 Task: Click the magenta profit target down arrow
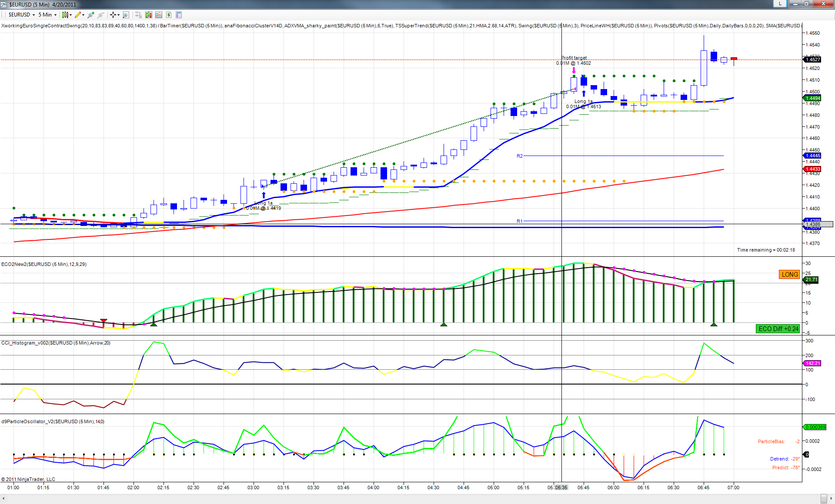(x=574, y=70)
